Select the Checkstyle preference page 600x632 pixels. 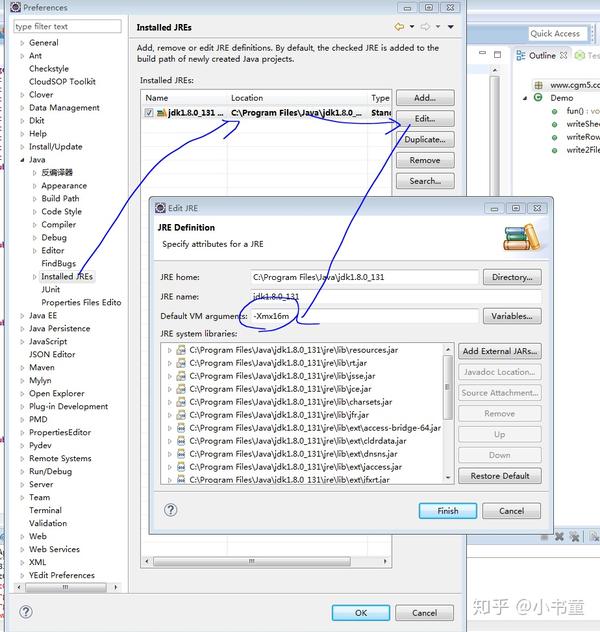[x=49, y=69]
